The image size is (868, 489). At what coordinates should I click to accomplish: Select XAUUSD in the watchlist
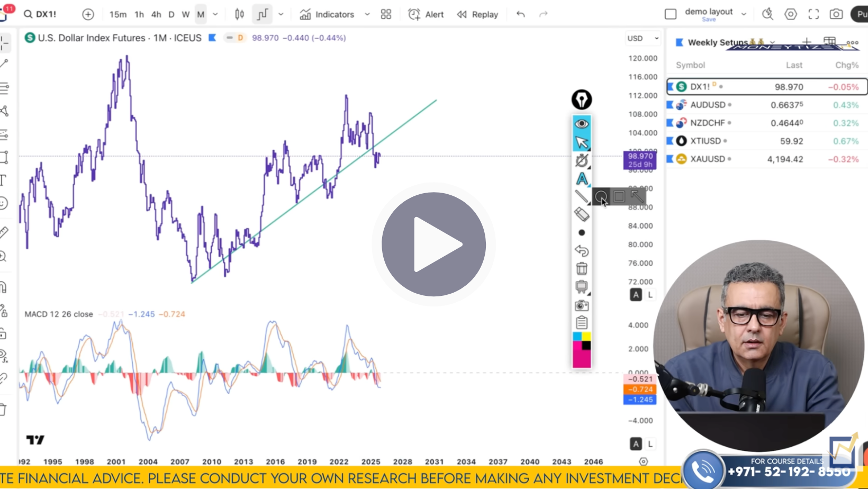708,159
